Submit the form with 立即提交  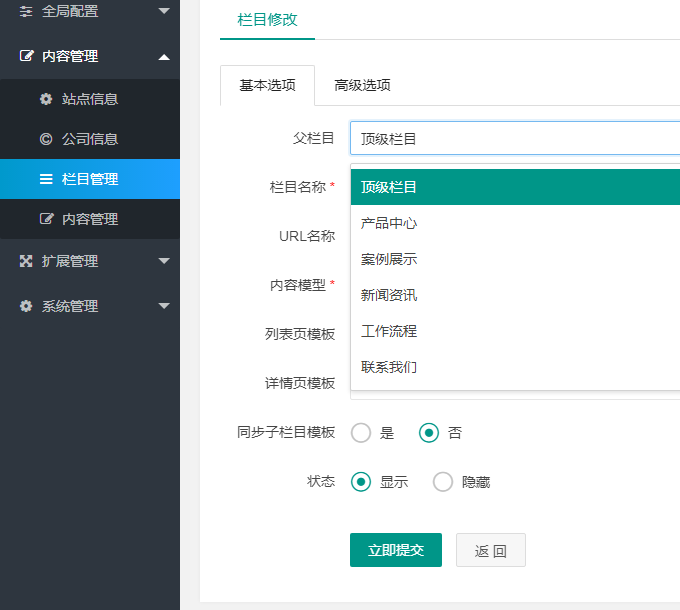(395, 550)
